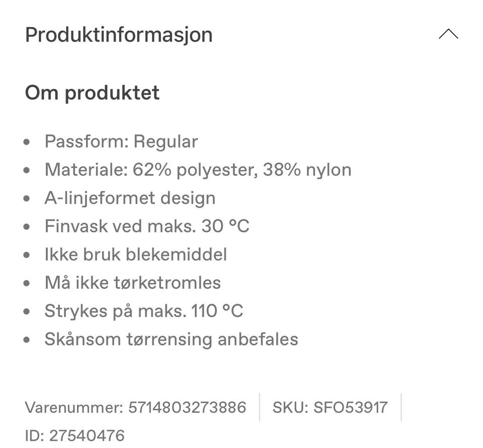Click Må ikke tørketromles line
This screenshot has width=483, height=448.
(133, 282)
